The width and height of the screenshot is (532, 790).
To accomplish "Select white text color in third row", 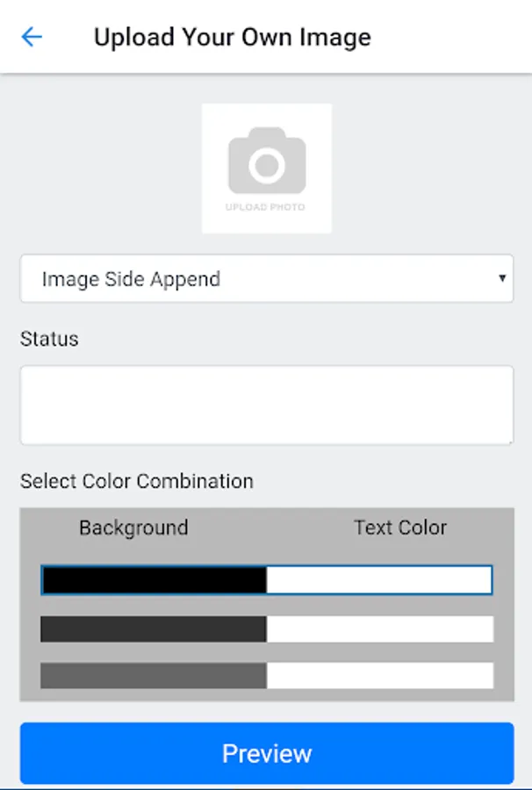I will (x=378, y=675).
